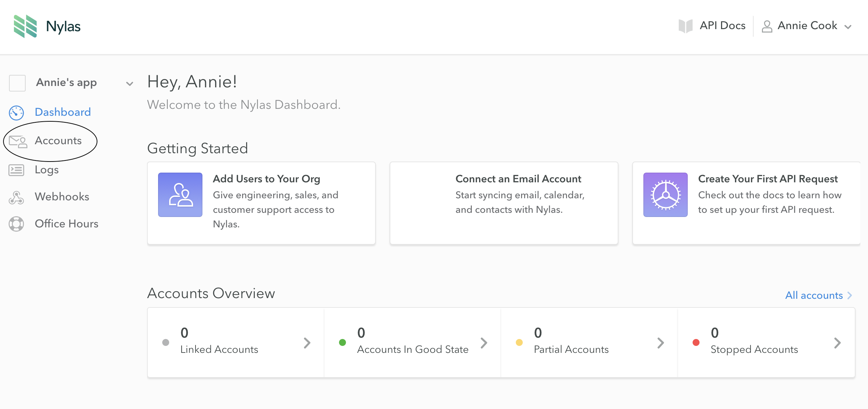Image resolution: width=868 pixels, height=409 pixels.
Task: Click 'Welcome to the Nylas Dashboard.' text
Action: pyautogui.click(x=244, y=105)
